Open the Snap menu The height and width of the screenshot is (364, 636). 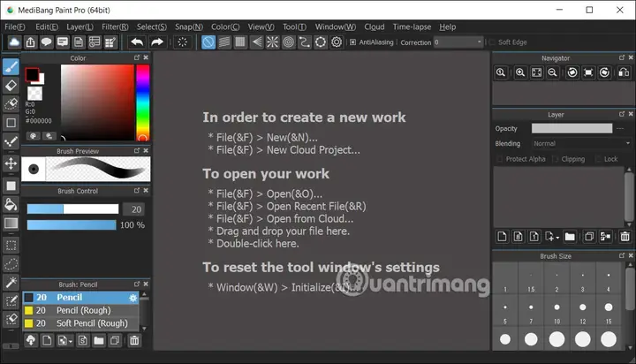(189, 27)
